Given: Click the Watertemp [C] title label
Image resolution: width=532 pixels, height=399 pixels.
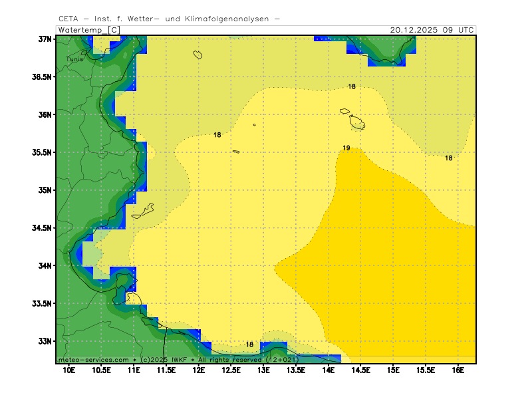Looking at the screenshot, I should (x=89, y=30).
